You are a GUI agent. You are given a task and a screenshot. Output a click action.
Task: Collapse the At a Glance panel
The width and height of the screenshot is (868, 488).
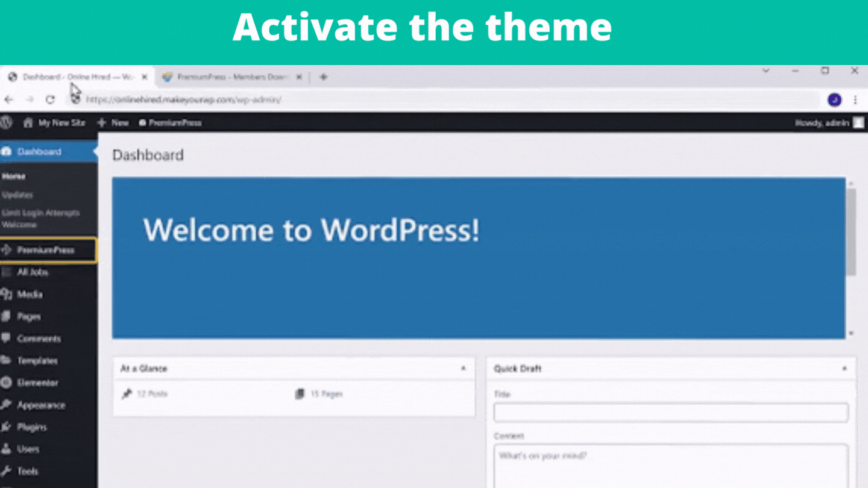(463, 368)
